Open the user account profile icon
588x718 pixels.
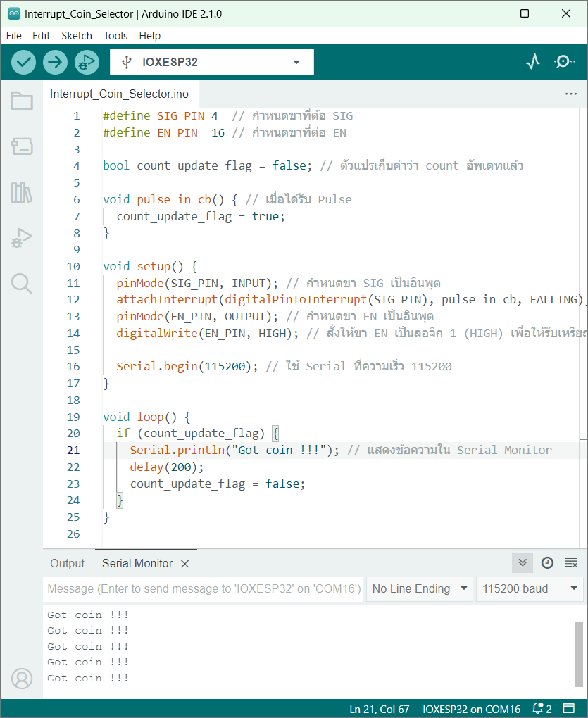(22, 678)
